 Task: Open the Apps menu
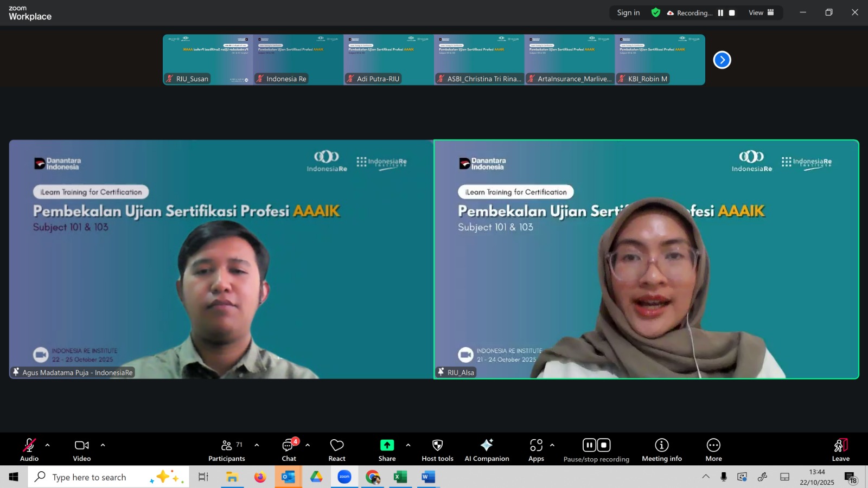(x=536, y=450)
